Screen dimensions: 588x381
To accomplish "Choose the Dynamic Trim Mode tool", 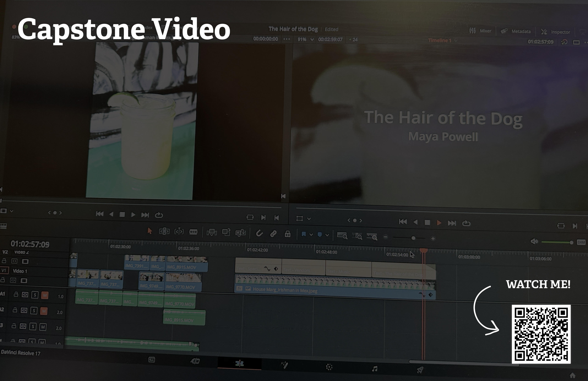I will pos(179,232).
